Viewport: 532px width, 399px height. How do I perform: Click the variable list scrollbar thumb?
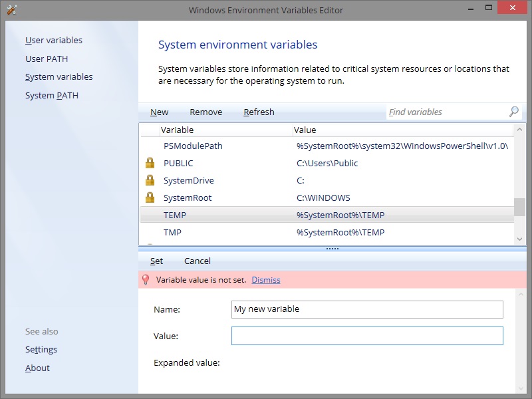(519, 207)
